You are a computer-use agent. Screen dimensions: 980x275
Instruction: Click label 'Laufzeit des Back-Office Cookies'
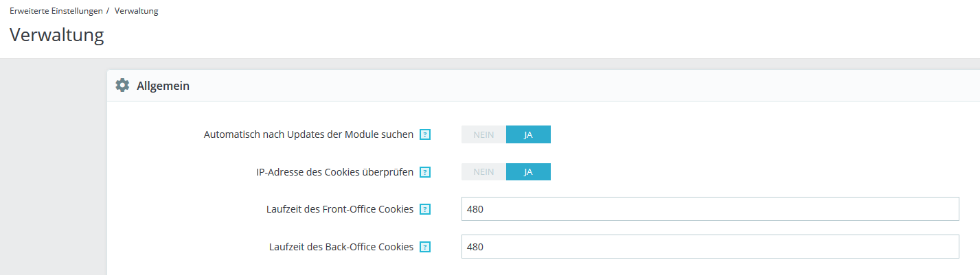341,247
